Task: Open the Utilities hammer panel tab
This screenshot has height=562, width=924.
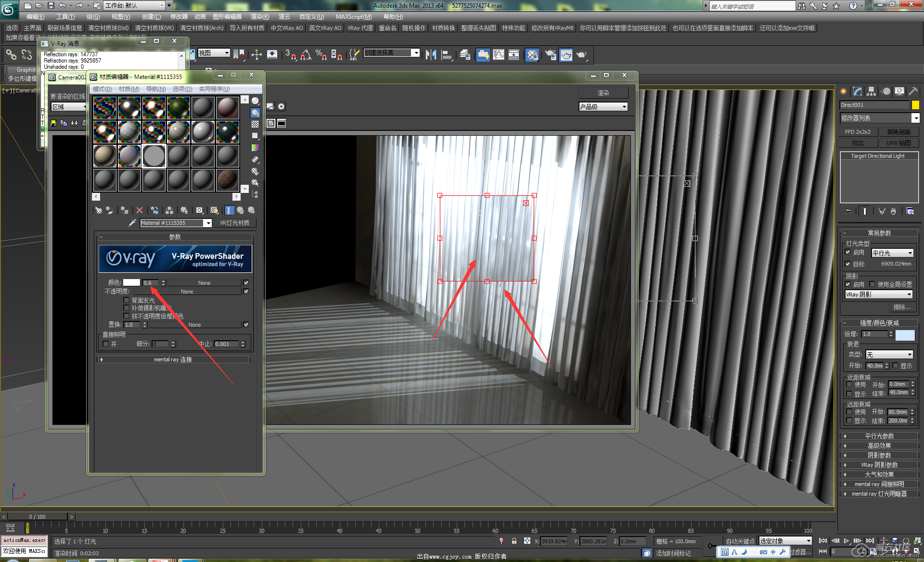Action: point(913,91)
